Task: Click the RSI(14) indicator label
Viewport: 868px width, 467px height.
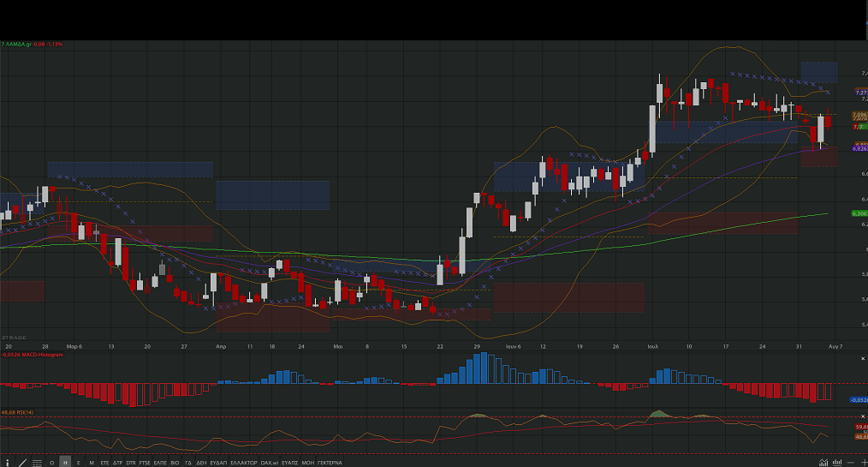Action: [25, 413]
